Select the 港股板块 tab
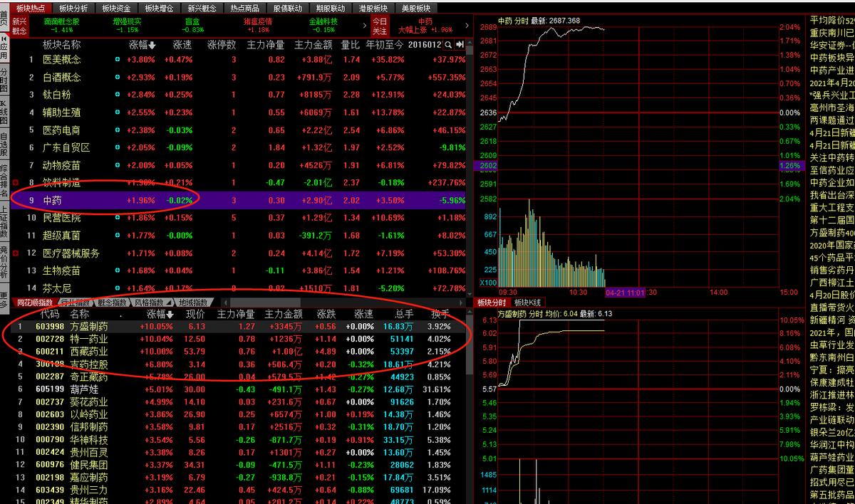 (x=373, y=8)
